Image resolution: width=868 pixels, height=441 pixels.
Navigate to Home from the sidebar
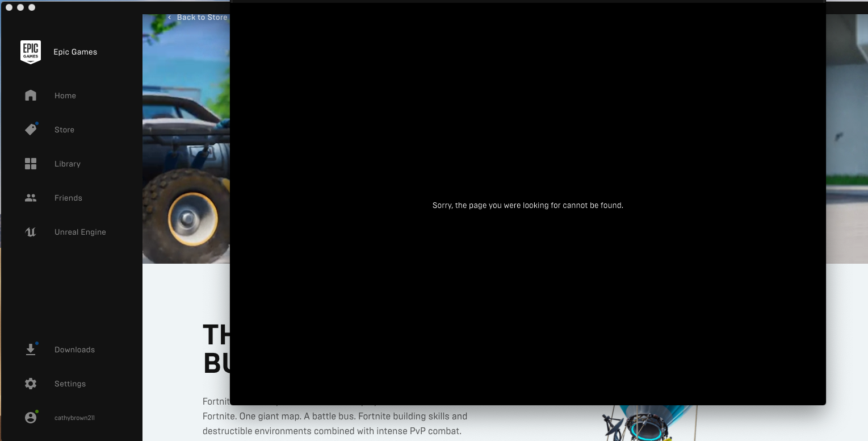[x=65, y=95]
